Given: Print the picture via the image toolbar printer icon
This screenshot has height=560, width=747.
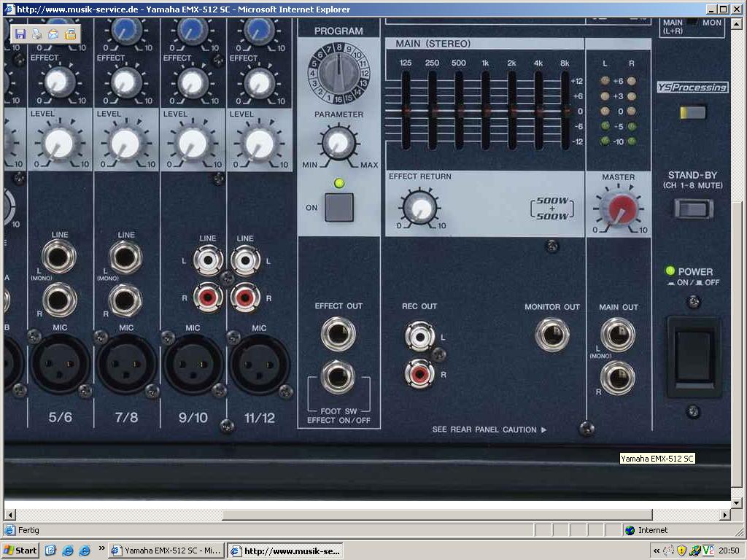Looking at the screenshot, I should (36, 34).
